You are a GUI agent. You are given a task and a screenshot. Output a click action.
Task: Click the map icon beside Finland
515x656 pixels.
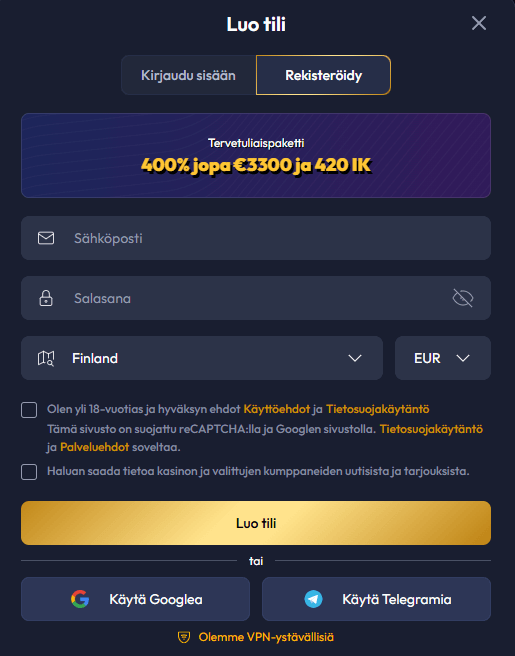[x=46, y=359]
